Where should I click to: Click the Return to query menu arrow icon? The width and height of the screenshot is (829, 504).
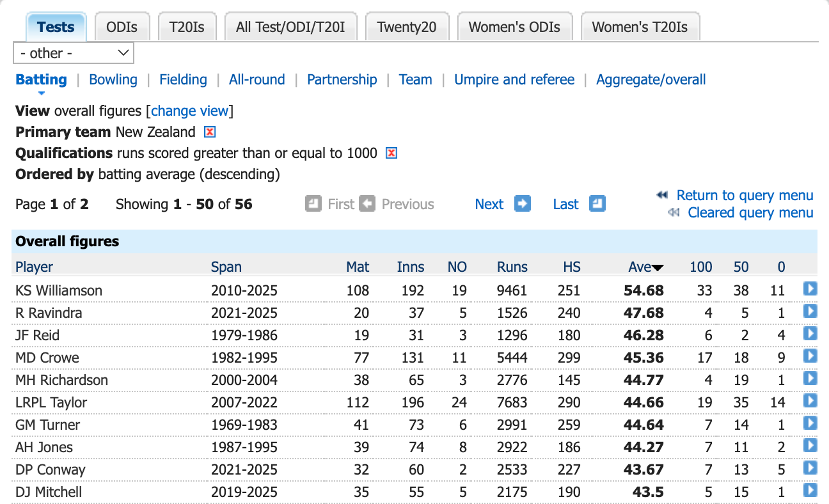(663, 195)
